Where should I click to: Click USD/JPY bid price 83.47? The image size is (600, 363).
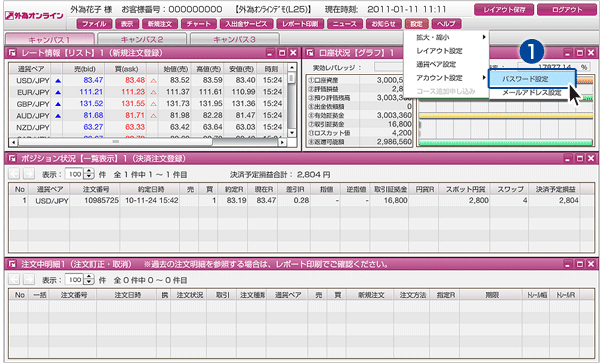93,80
